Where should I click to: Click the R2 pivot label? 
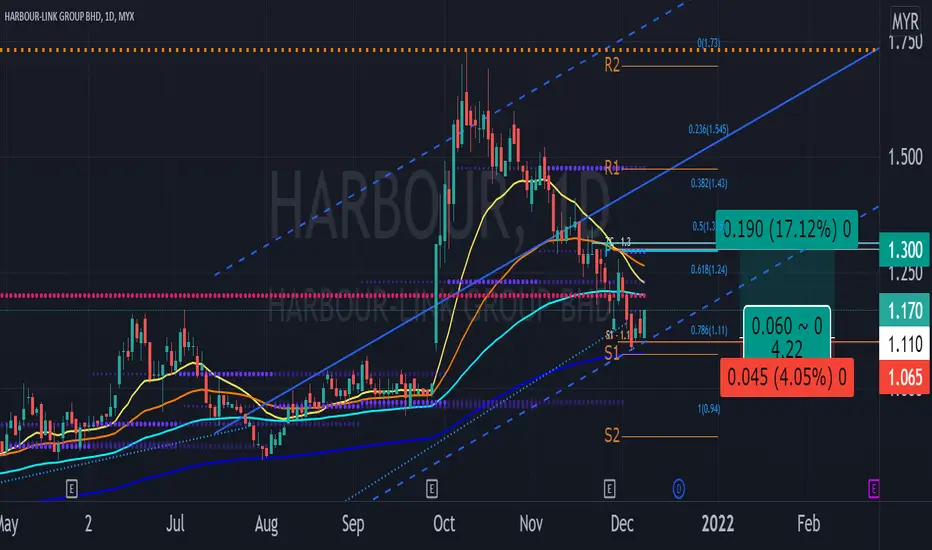[612, 65]
